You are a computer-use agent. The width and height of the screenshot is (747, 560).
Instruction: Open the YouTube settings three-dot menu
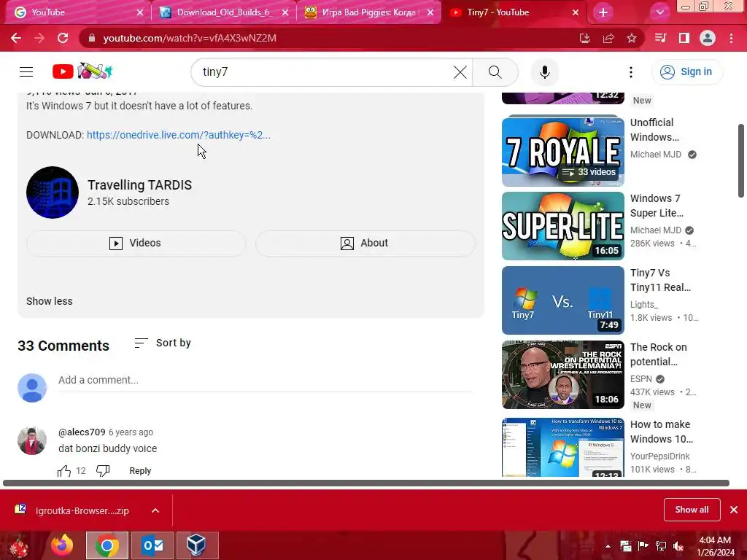point(631,72)
